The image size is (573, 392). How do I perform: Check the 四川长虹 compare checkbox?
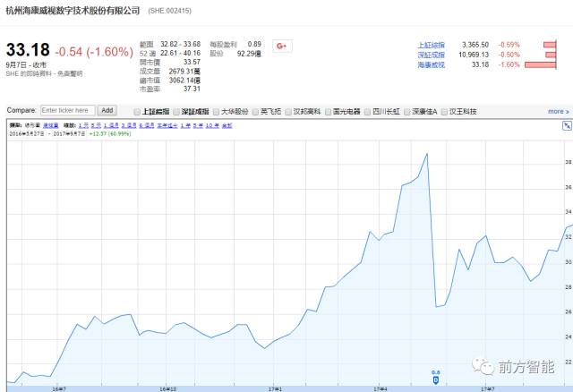367,112
